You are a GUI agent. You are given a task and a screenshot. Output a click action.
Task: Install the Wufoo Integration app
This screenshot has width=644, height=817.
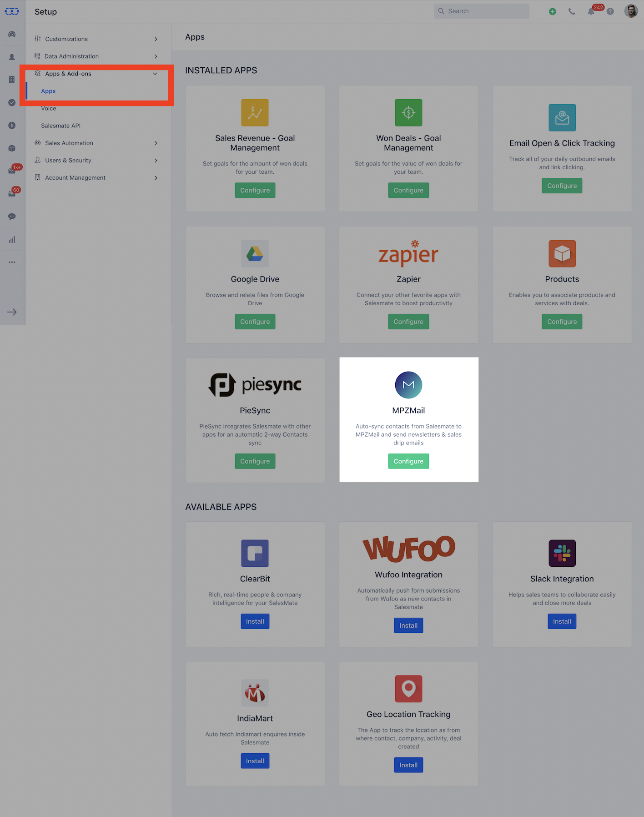408,625
